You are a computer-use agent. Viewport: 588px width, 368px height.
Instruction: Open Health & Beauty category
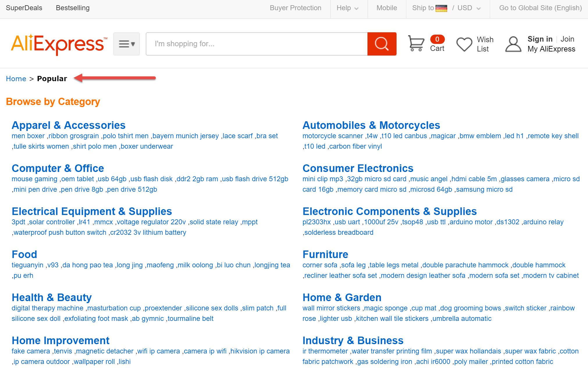pyautogui.click(x=51, y=297)
